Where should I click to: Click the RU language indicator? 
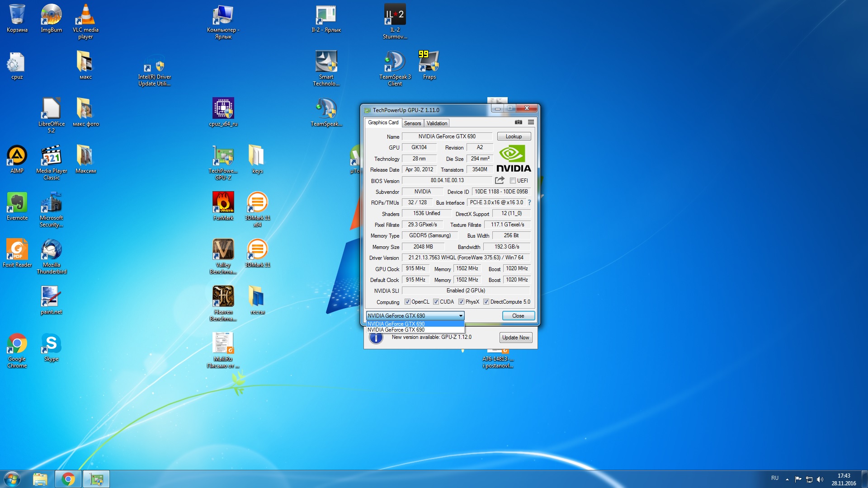pyautogui.click(x=775, y=478)
